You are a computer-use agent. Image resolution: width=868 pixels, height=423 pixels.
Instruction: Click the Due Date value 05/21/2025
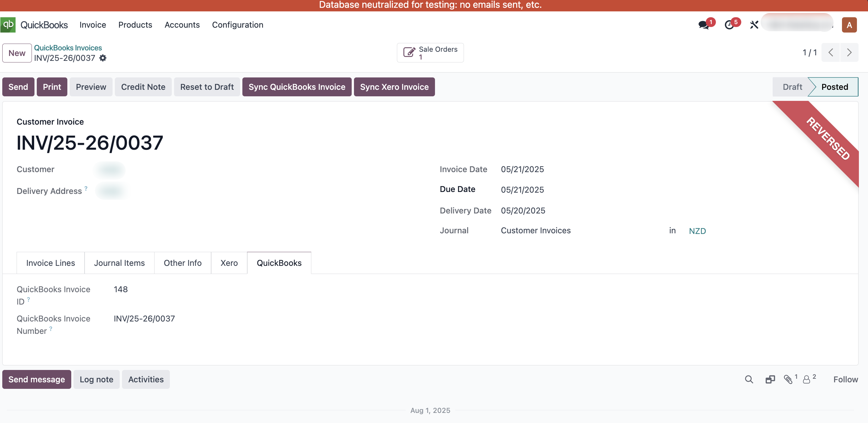(522, 190)
